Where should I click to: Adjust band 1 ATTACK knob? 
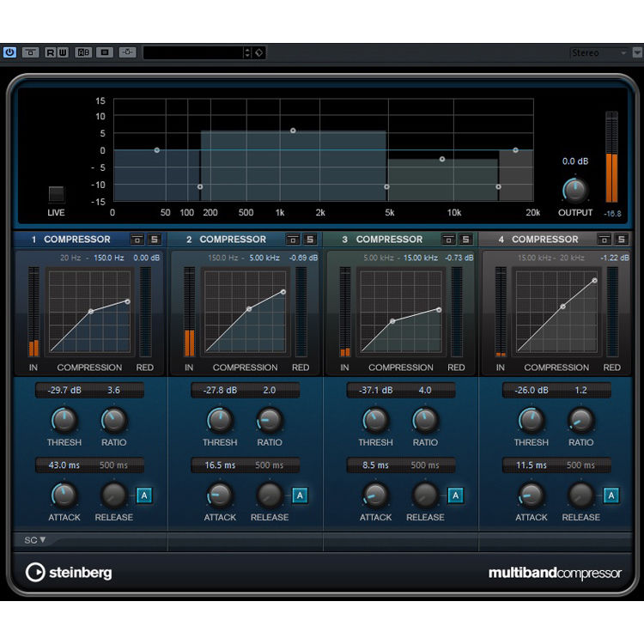pos(64,495)
